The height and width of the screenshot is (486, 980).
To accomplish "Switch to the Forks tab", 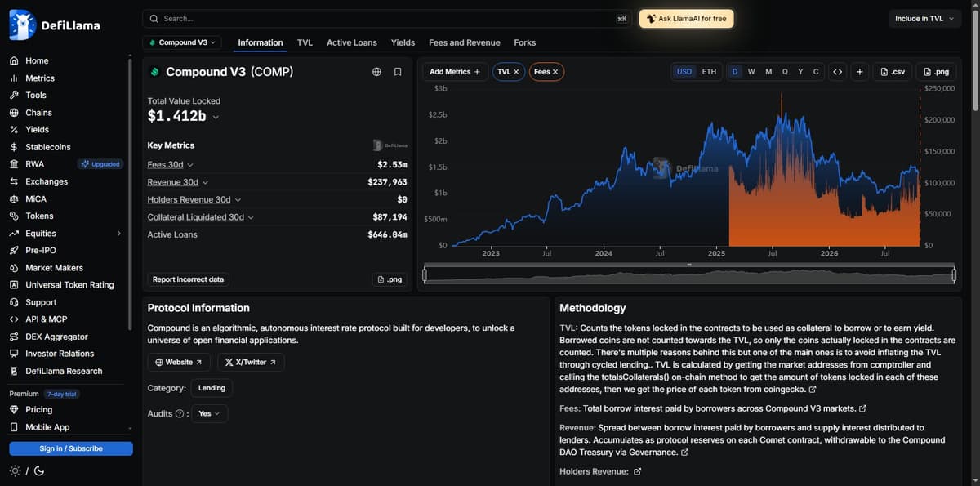I will point(525,42).
